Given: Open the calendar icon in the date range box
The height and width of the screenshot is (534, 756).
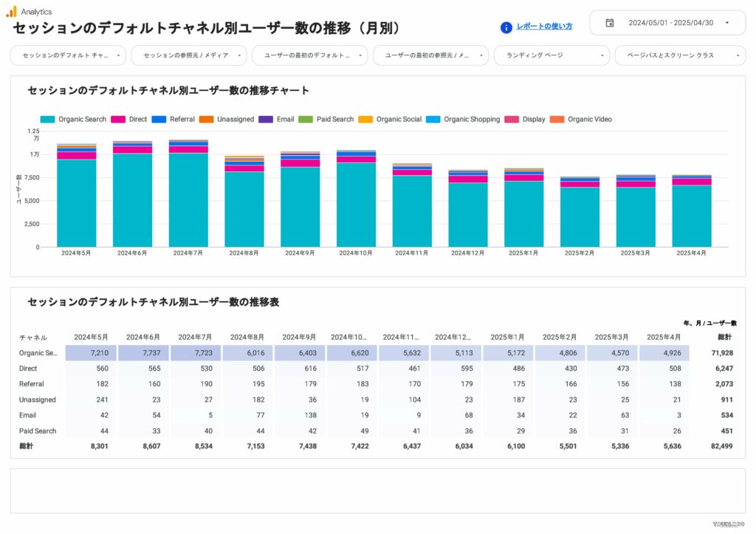Looking at the screenshot, I should tap(608, 23).
